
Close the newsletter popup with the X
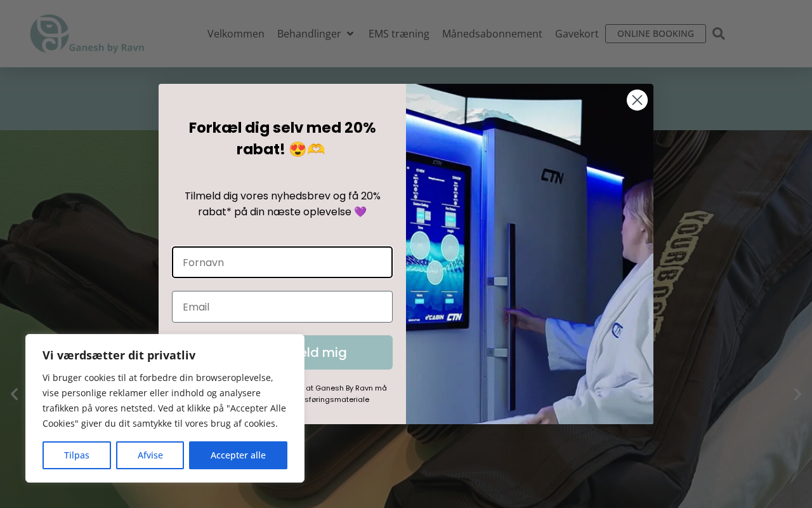637,100
